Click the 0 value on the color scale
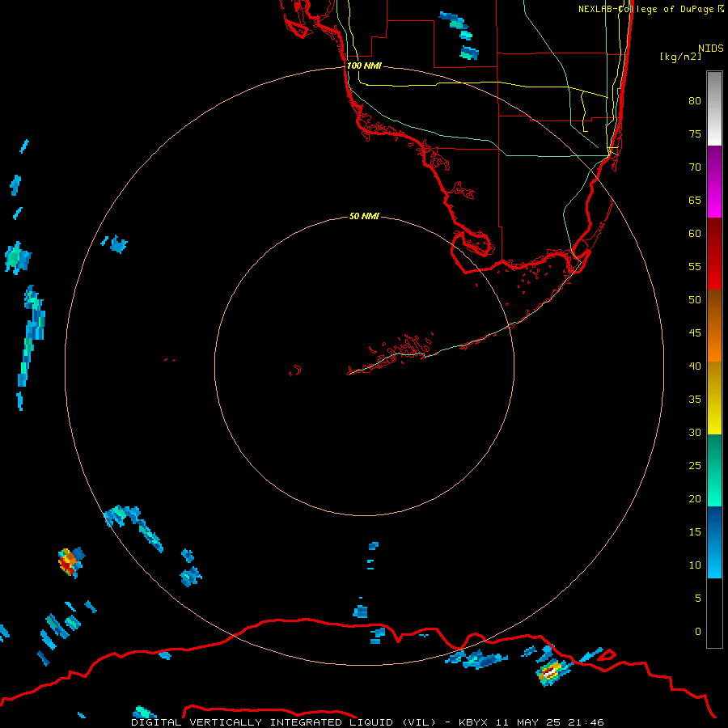The image size is (728, 728). 698,632
